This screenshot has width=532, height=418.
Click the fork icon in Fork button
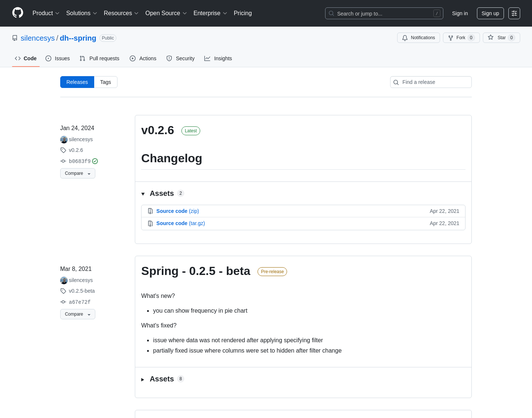(x=451, y=38)
